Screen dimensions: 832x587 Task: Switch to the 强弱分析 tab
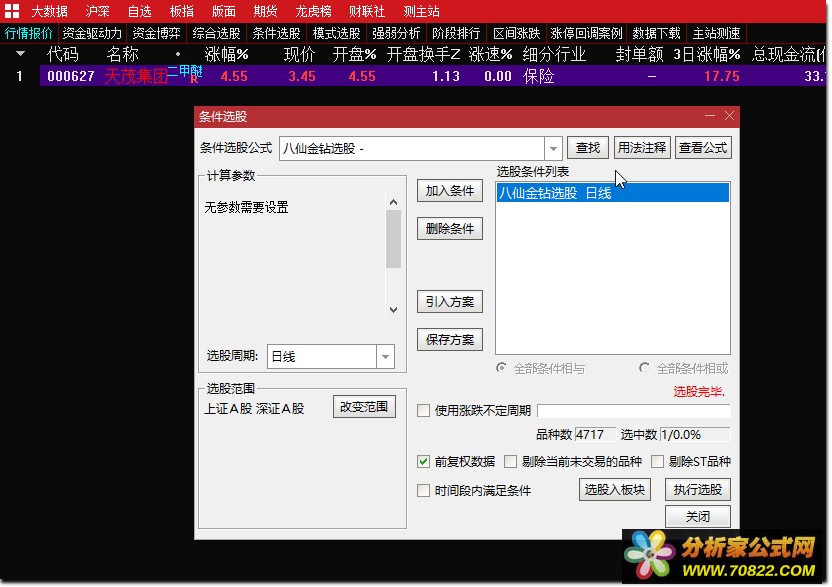pyautogui.click(x=396, y=33)
